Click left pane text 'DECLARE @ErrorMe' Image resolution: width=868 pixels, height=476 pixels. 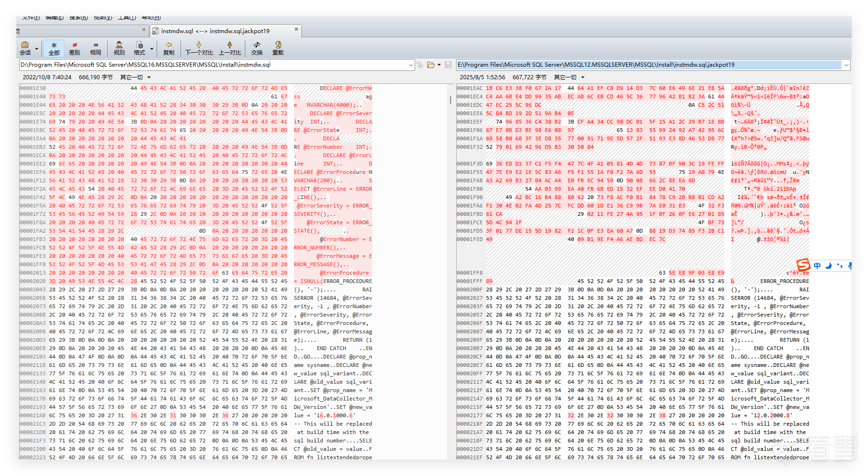click(x=346, y=88)
